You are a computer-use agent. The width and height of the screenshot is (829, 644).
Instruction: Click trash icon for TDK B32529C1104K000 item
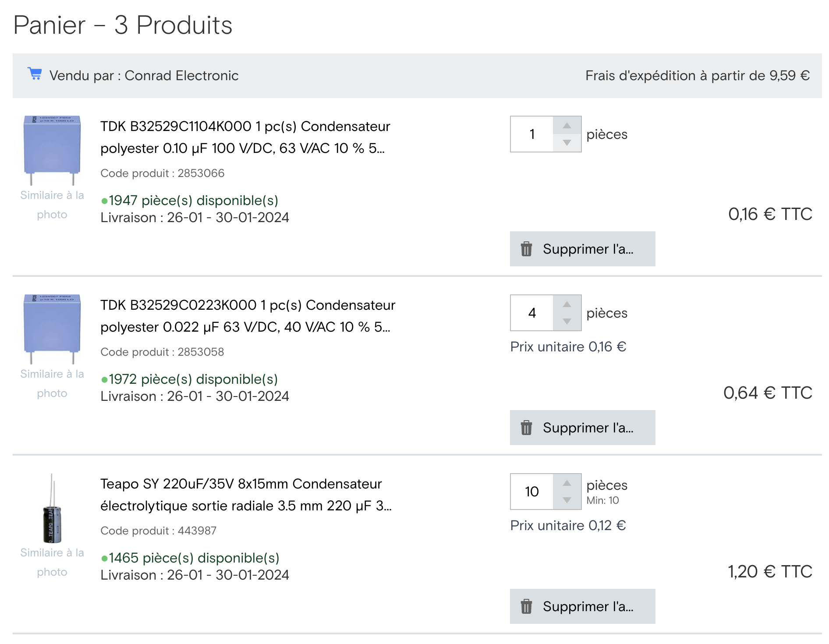click(526, 249)
